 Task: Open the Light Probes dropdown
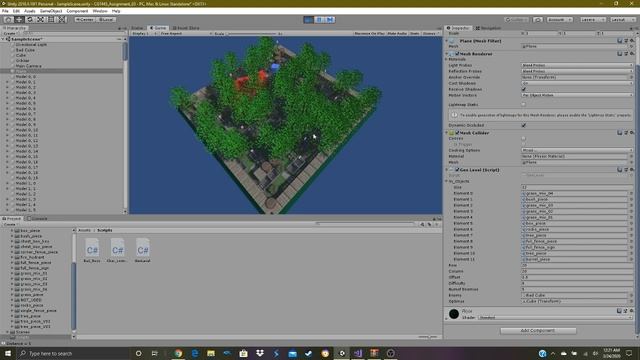pyautogui.click(x=577, y=65)
